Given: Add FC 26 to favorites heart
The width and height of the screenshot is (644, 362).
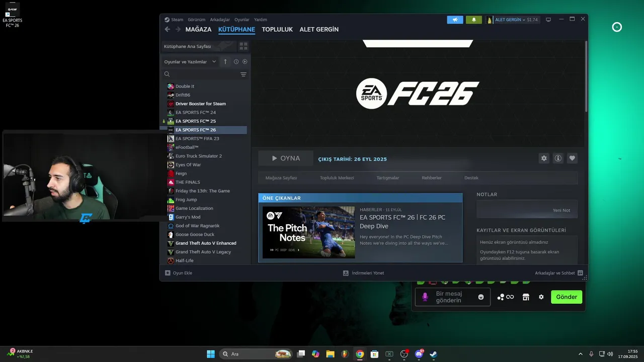Looking at the screenshot, I should pos(572,158).
